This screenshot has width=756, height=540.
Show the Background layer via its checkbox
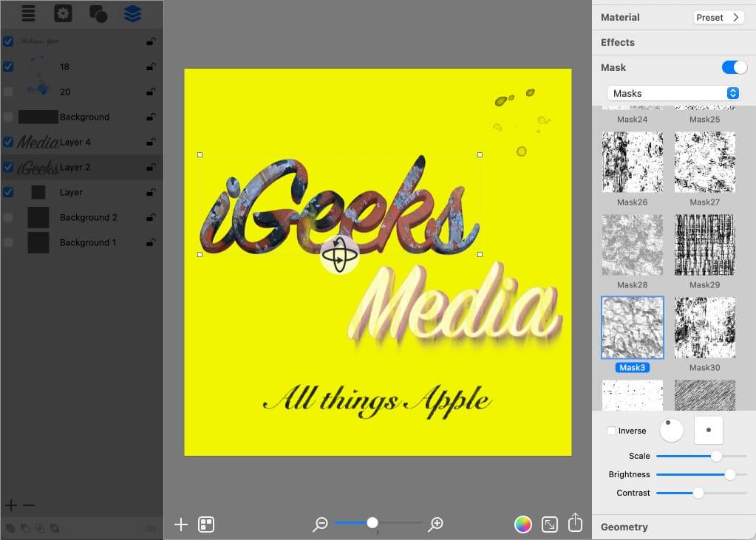pyautogui.click(x=8, y=117)
